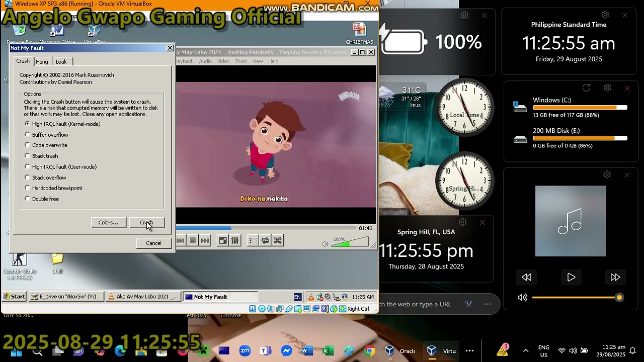Pick the Stack trash option

[41, 156]
